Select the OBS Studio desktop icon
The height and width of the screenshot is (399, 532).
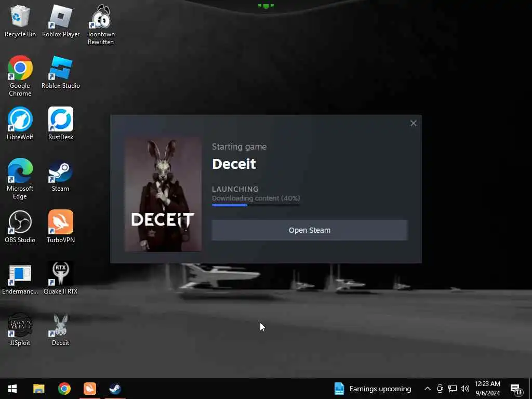pyautogui.click(x=20, y=227)
